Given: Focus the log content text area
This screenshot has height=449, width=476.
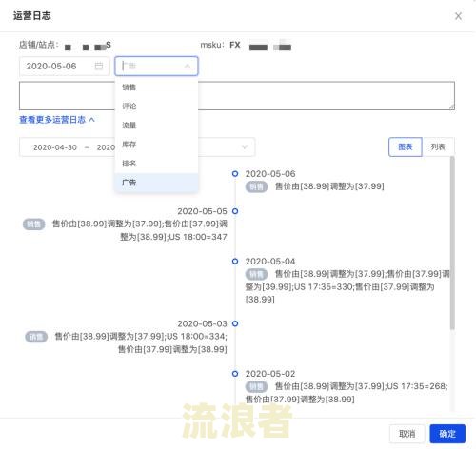Looking at the screenshot, I should coord(237,96).
